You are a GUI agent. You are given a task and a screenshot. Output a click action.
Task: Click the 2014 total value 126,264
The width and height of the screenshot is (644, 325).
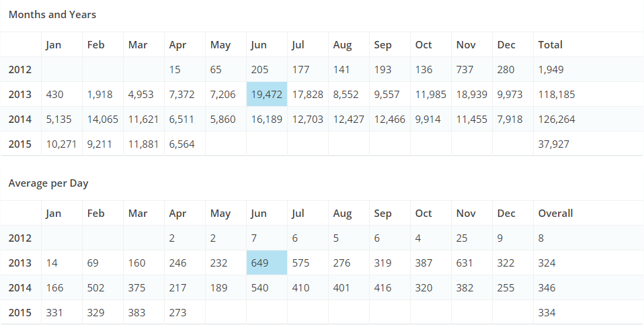pos(557,120)
